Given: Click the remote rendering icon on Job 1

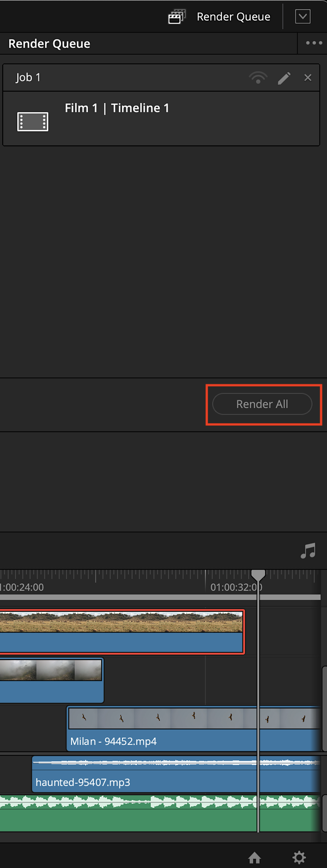Looking at the screenshot, I should 258,78.
